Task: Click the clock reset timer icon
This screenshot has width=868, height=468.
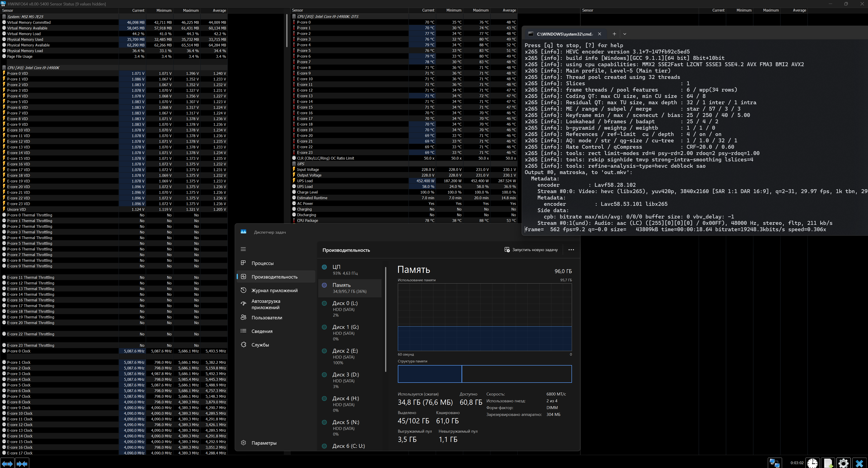Action: (812, 463)
